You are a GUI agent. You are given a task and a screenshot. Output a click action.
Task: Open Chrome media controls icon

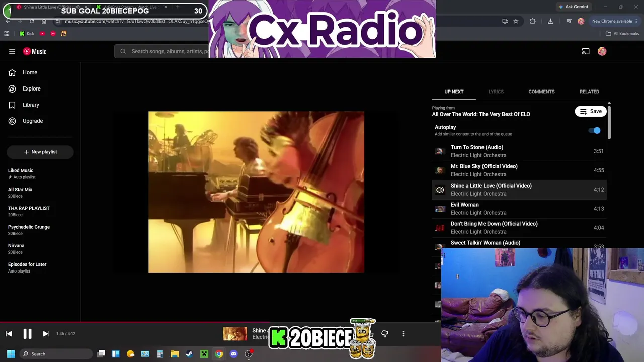(569, 21)
